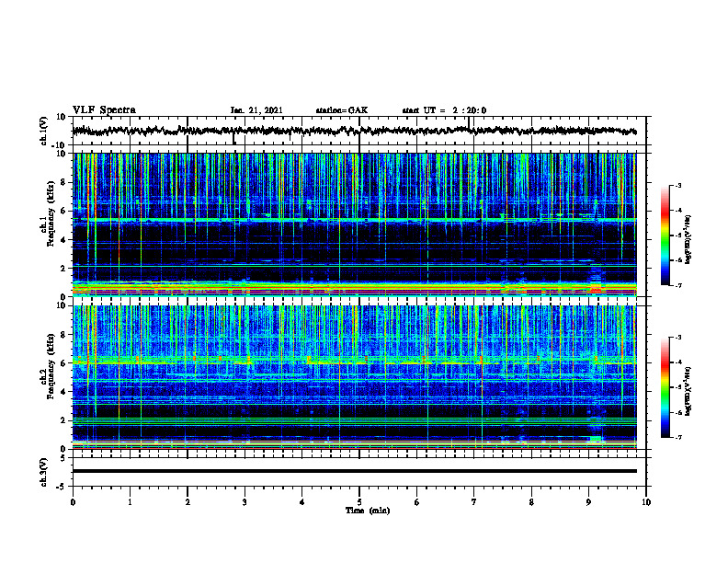
Task: Click the "ch.1(V)" waveform axis label
Action: click(43, 131)
